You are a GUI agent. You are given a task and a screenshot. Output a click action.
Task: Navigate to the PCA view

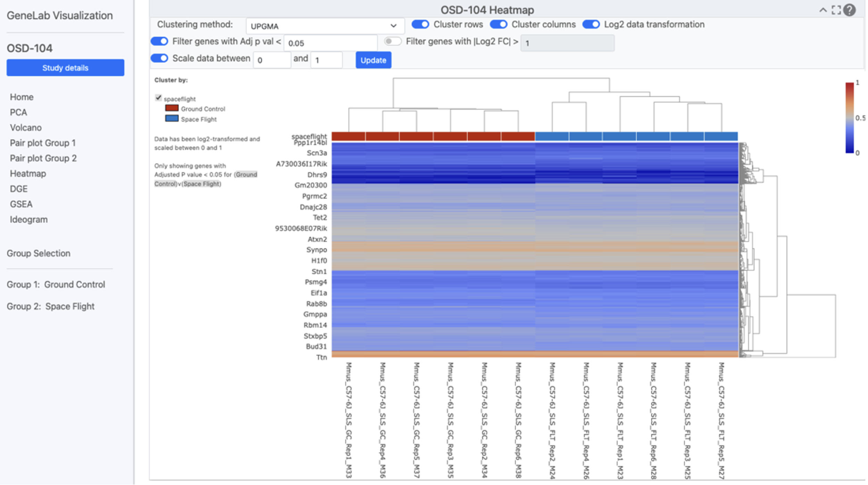(18, 112)
